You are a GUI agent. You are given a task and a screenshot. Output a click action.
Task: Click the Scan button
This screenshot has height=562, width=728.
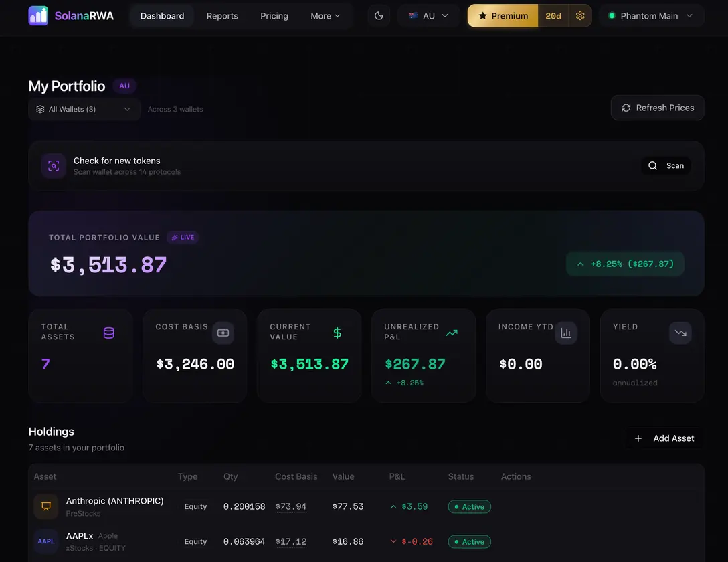666,166
